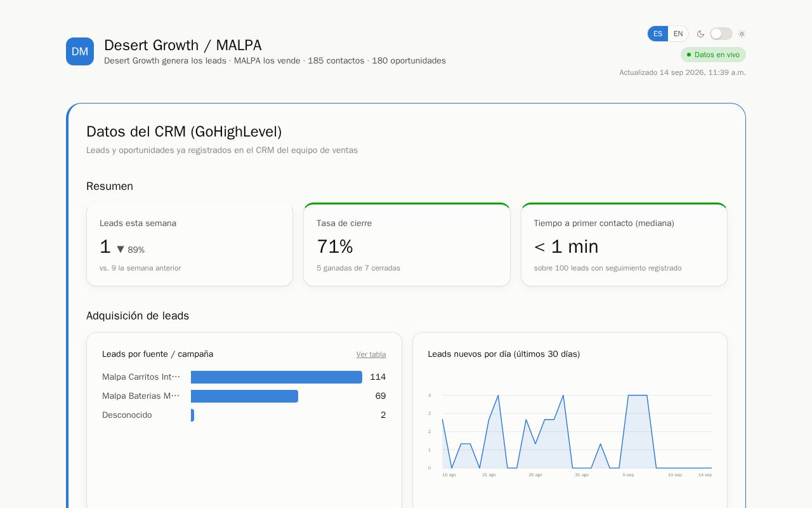The width and height of the screenshot is (812, 508).
Task: Click the value 114
Action: 378,377
